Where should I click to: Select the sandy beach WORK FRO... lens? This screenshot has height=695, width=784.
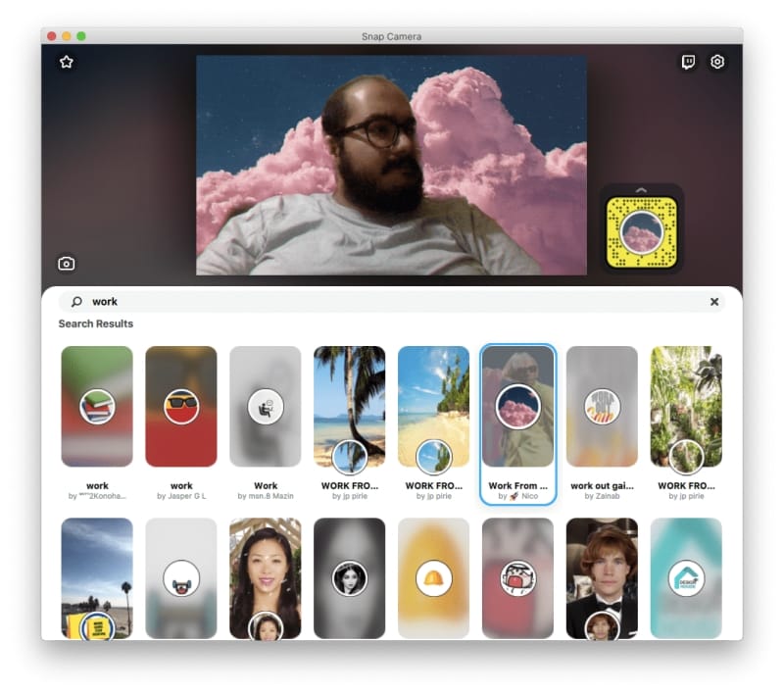pos(433,423)
